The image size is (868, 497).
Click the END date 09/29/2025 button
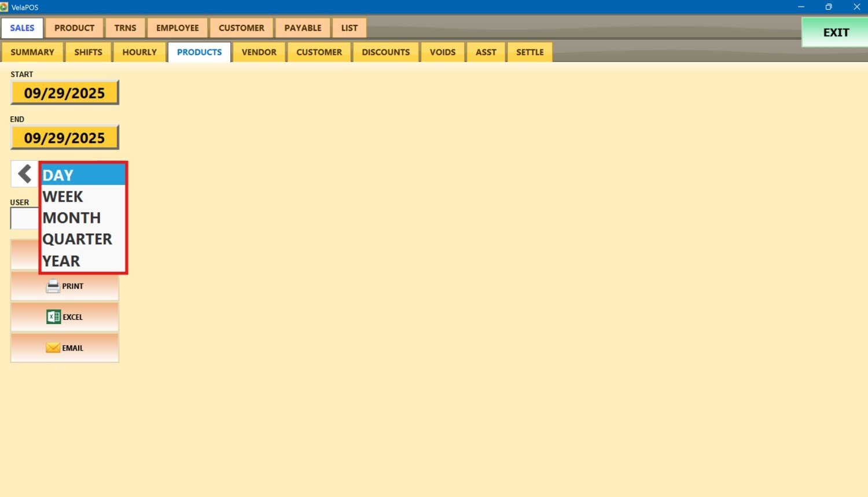point(64,138)
